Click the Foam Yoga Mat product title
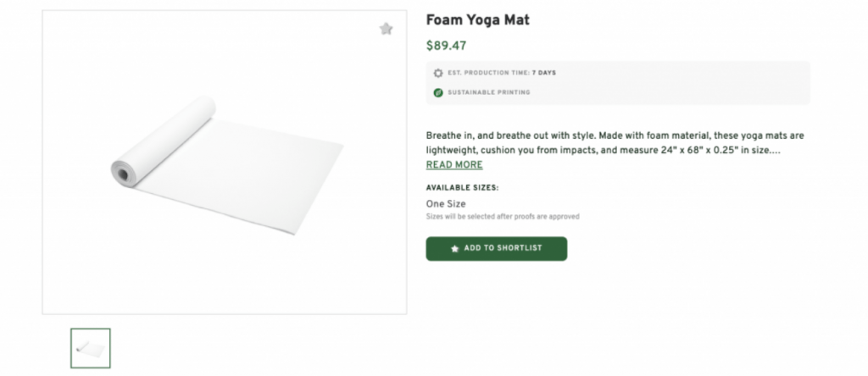 (x=477, y=20)
